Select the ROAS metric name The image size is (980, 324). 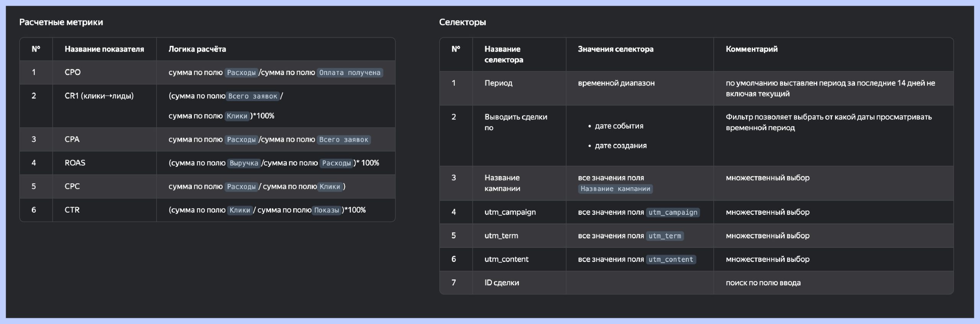tap(75, 163)
